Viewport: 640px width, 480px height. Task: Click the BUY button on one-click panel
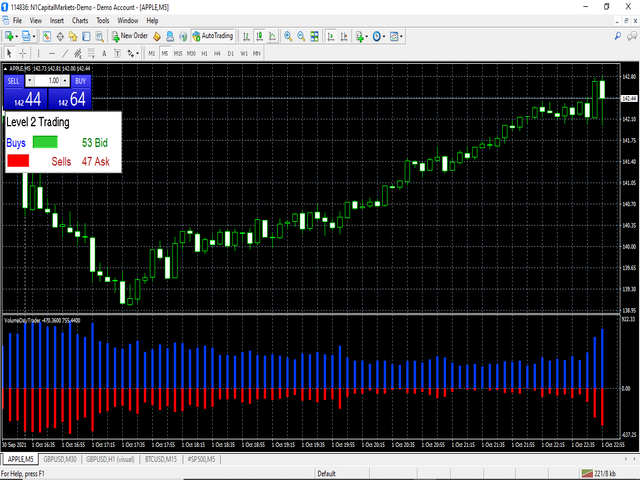coord(81,80)
